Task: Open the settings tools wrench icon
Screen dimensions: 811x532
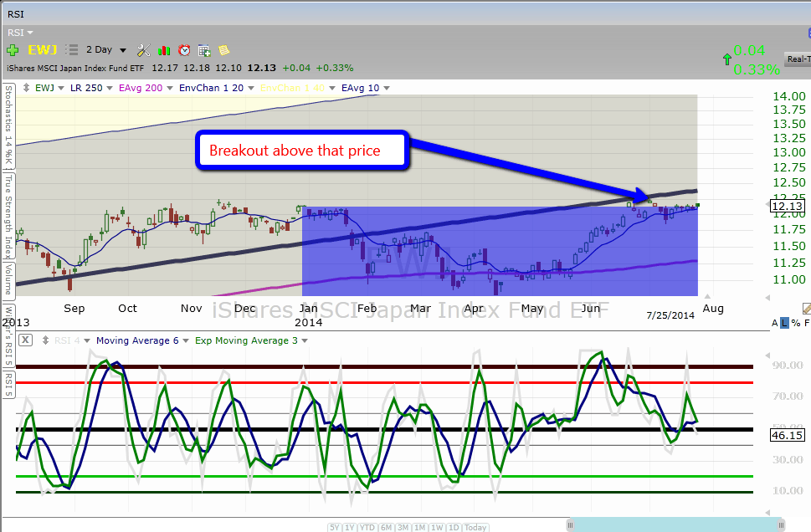Action: pos(143,50)
